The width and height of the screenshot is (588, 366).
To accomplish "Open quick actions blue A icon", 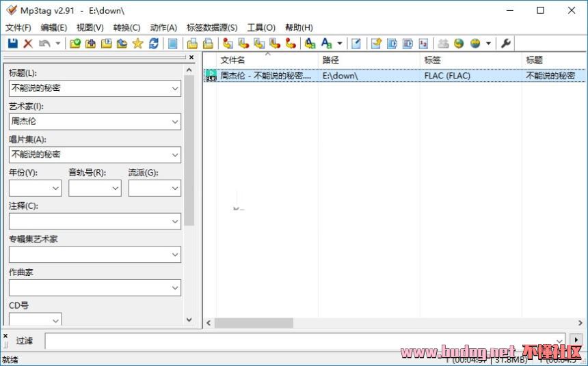I will pos(327,44).
